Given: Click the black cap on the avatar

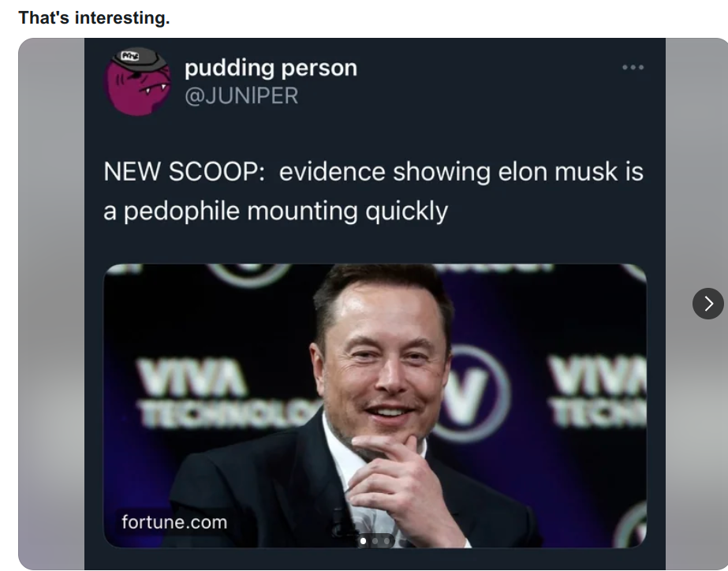Looking at the screenshot, I should [x=136, y=58].
